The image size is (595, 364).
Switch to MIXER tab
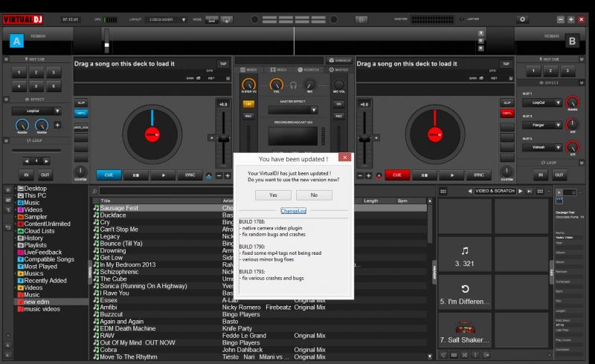(x=249, y=70)
